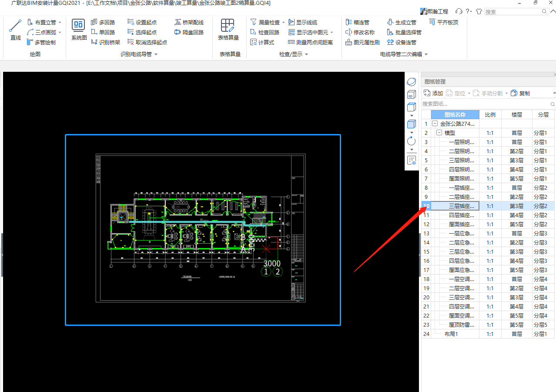
Task: Click the 复制 copy button
Action: [520, 93]
